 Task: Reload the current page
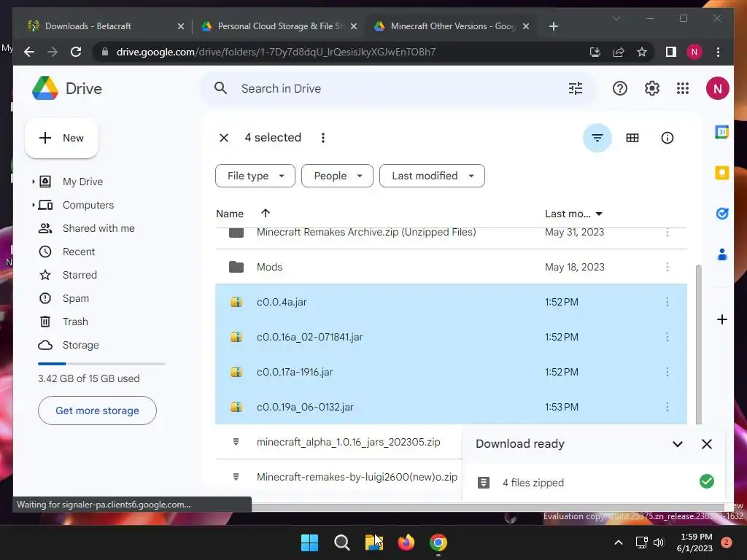point(76,52)
